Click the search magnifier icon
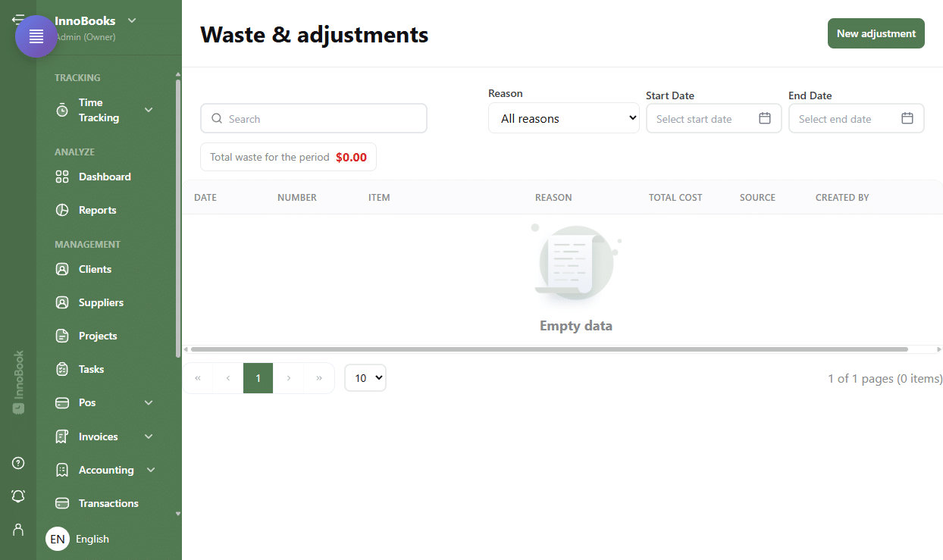Viewport: 943px width, 560px height. [217, 118]
